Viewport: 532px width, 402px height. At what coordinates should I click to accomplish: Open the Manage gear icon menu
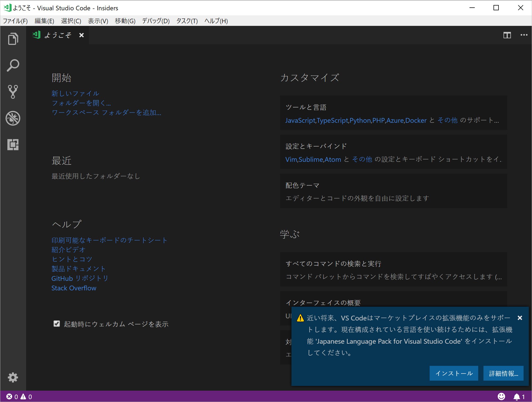click(13, 377)
